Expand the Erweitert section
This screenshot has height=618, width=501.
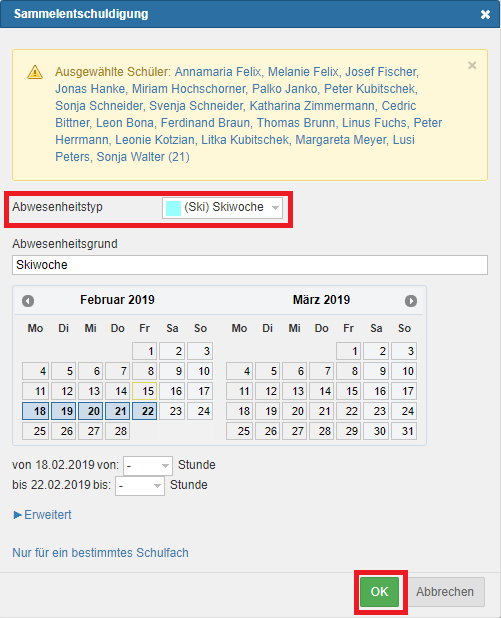(x=42, y=515)
